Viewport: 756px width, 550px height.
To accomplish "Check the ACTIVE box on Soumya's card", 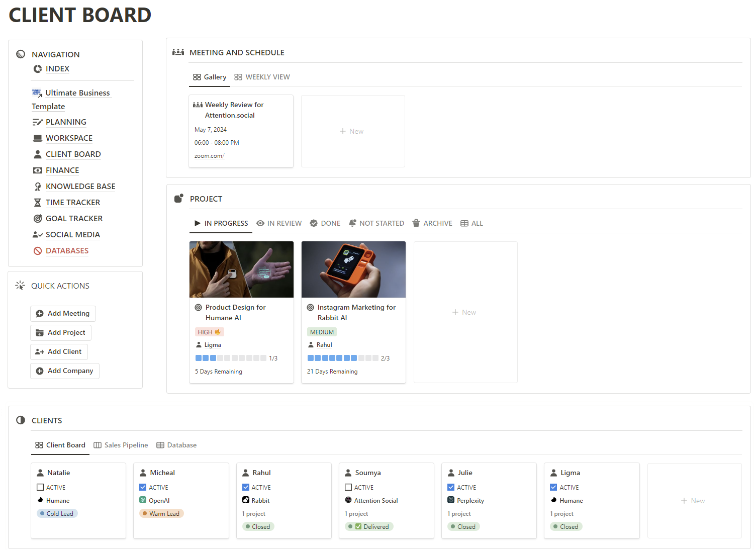I will (x=348, y=487).
